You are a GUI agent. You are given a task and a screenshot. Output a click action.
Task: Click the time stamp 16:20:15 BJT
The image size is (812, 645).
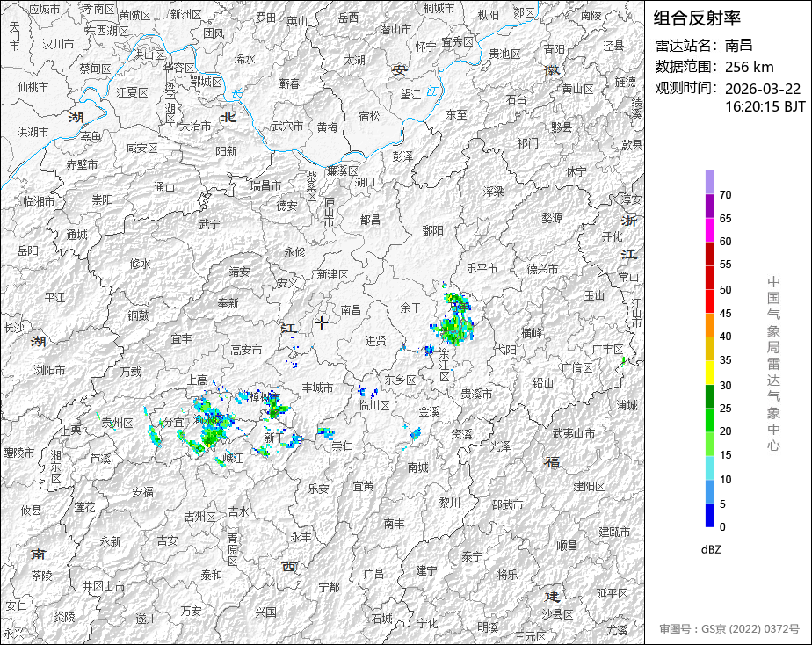[765, 106]
